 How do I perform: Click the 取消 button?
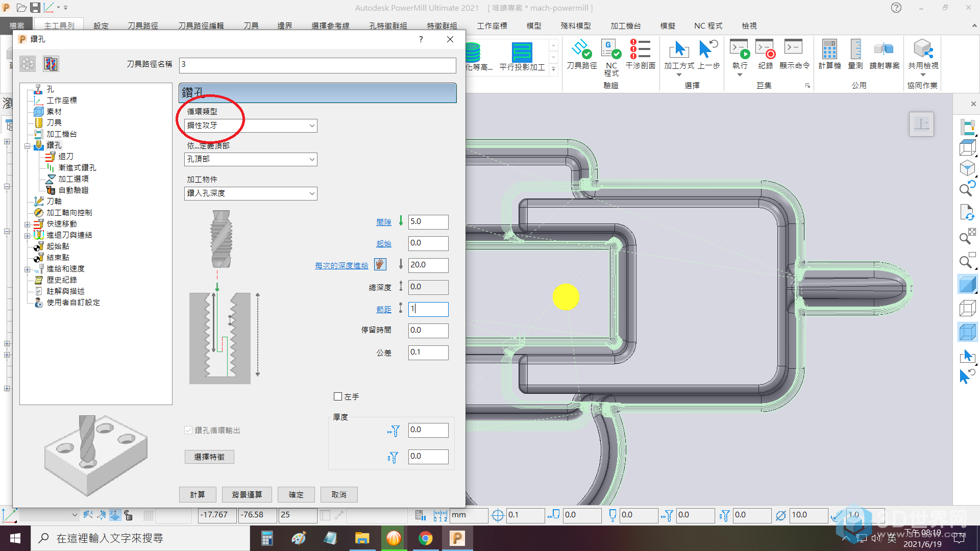(339, 494)
